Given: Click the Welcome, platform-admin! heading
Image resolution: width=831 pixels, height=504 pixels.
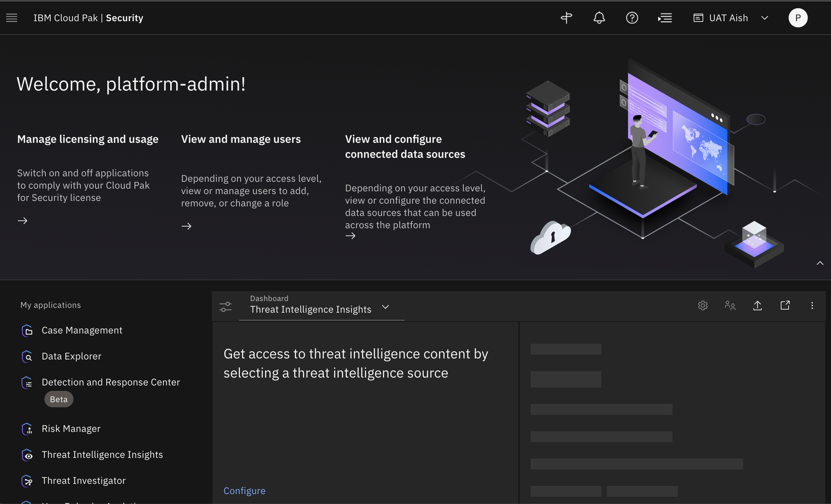Looking at the screenshot, I should 131,84.
